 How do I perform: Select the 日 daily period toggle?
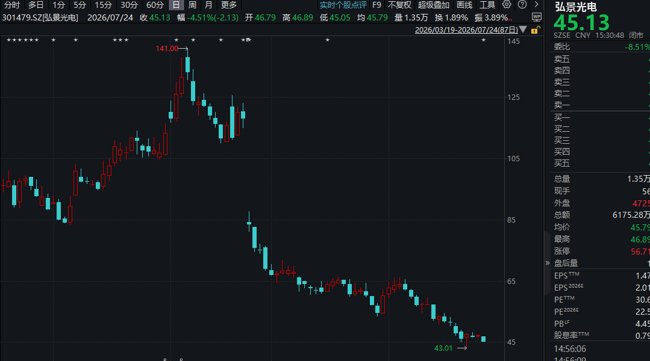[176, 5]
